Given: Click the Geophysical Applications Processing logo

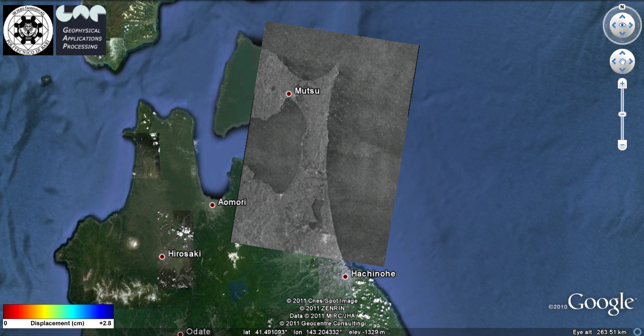Looking at the screenshot, I should 81,30.
